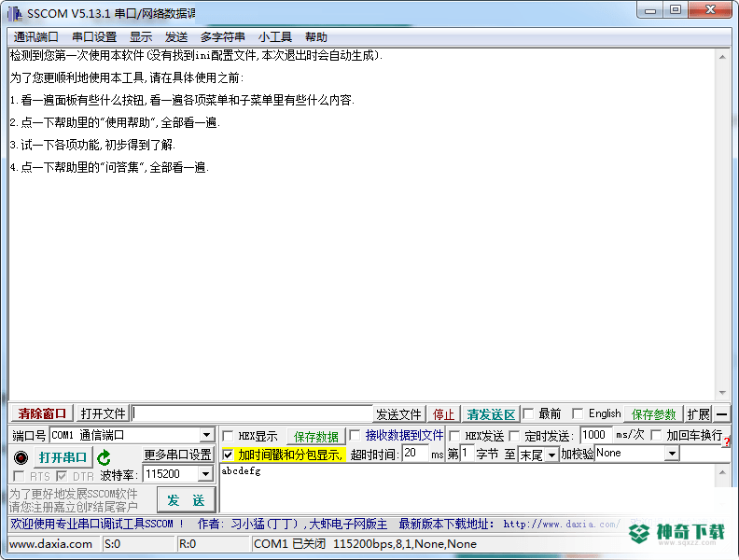Viewport: 739px width, 560px height.
Task: Click the send area scrollbar up arrow
Action: (722, 472)
